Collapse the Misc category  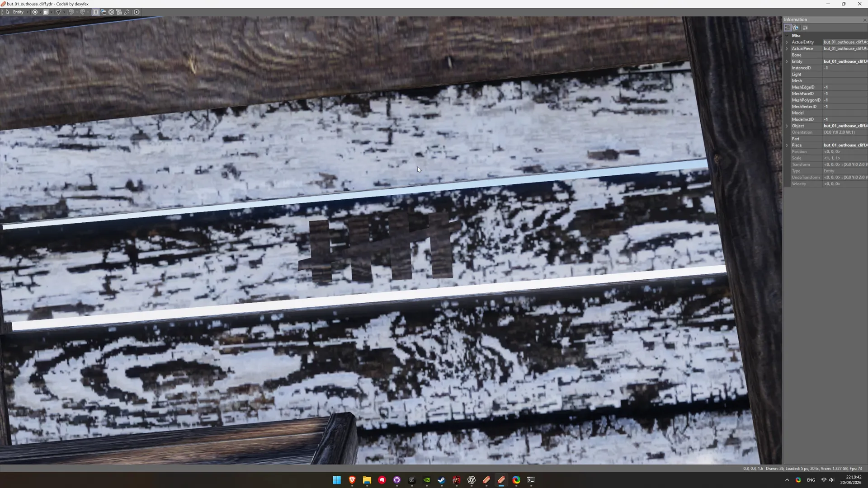coord(787,36)
